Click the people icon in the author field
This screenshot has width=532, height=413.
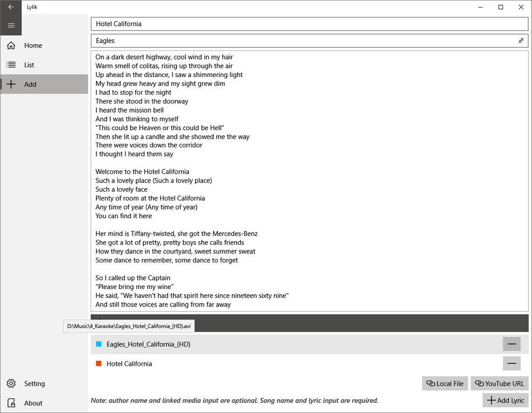(521, 41)
